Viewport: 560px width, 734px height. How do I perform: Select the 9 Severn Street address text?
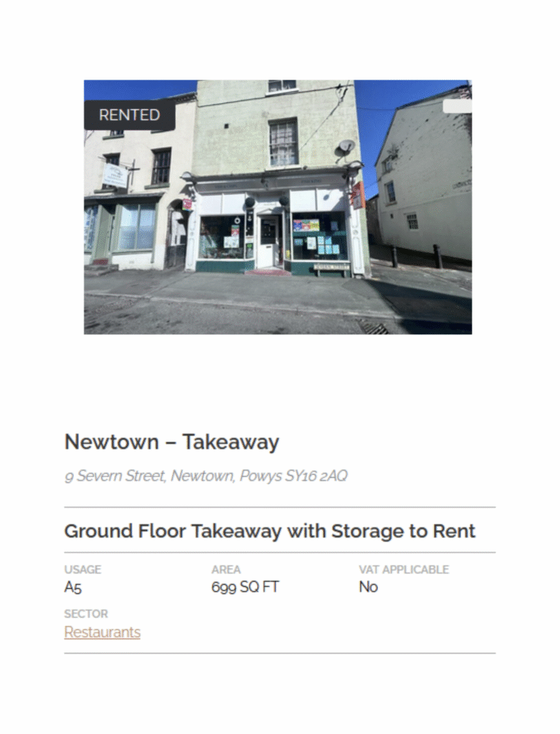(206, 476)
